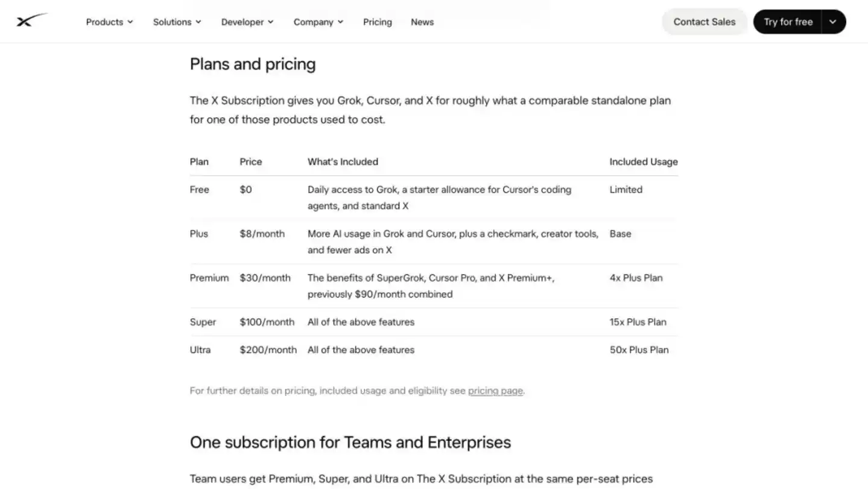Click the 50x Plus Plan usage cell
Viewport: 868px width, 489px height.
(x=639, y=350)
